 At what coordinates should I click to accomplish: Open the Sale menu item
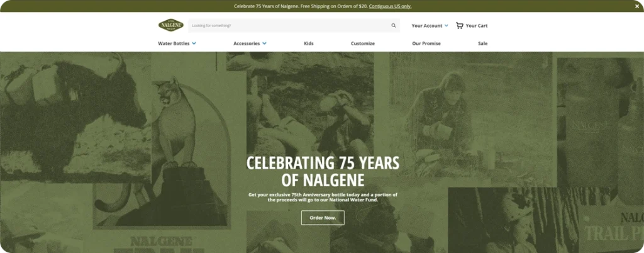click(482, 43)
